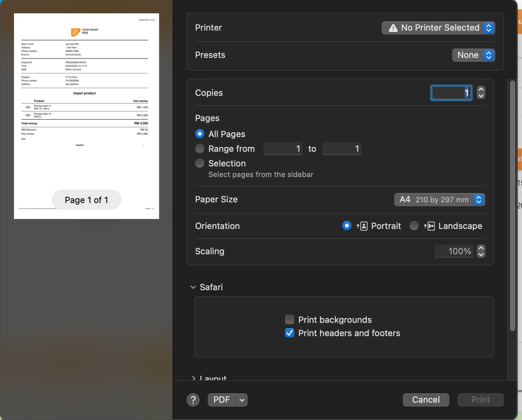Select the All Pages radio button
Screen dimensions: 522x420
coord(200,134)
